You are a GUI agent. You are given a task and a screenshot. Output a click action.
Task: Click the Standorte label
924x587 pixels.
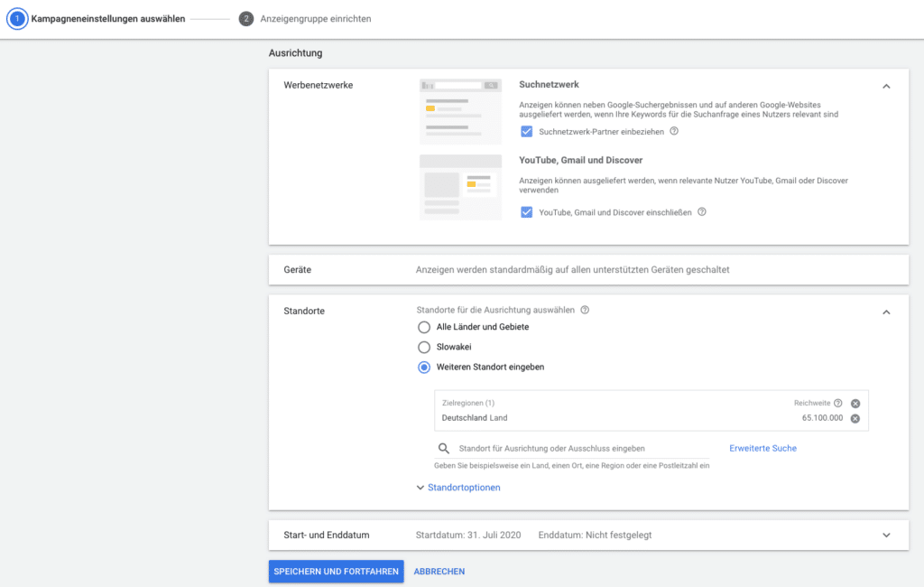pos(304,311)
